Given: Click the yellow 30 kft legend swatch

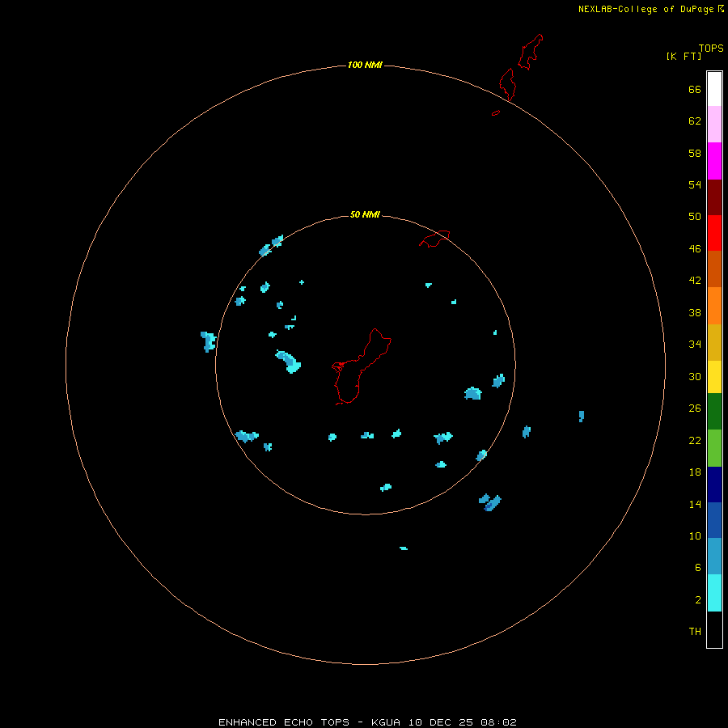Looking at the screenshot, I should [x=714, y=377].
